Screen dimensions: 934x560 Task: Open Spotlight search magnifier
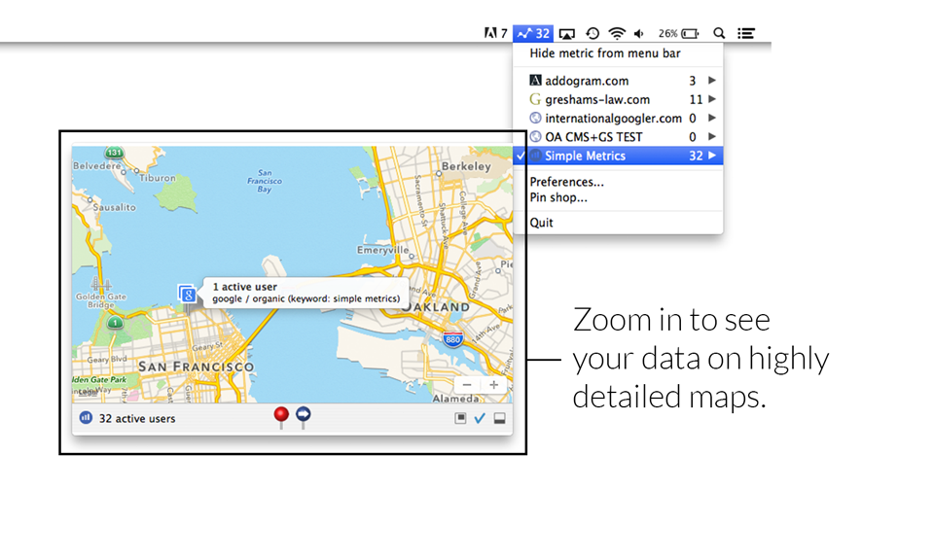click(x=719, y=33)
